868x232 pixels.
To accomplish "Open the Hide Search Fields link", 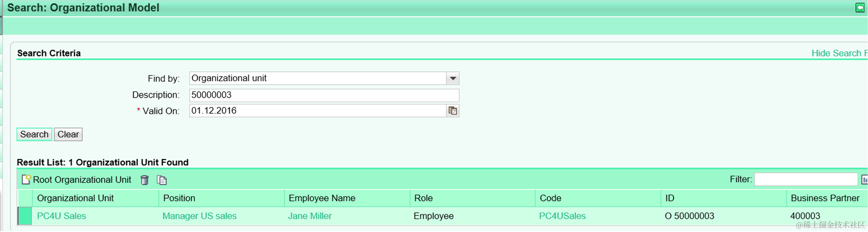I will click(839, 53).
